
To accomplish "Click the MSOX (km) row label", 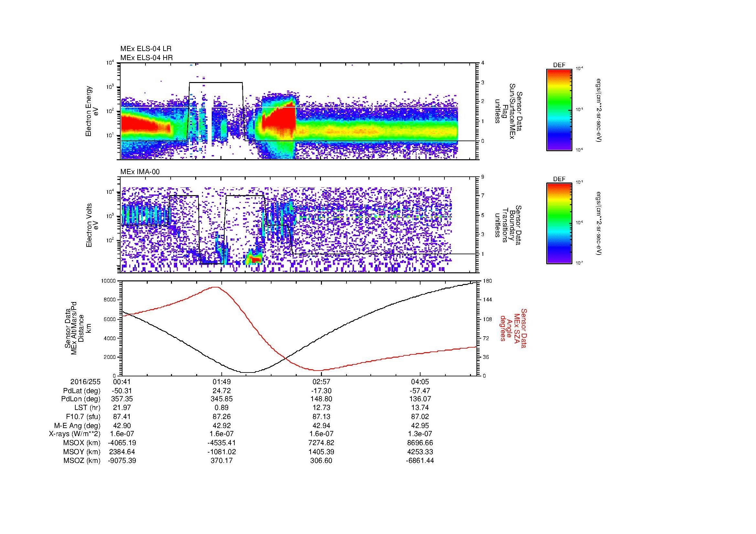I will (x=82, y=443).
